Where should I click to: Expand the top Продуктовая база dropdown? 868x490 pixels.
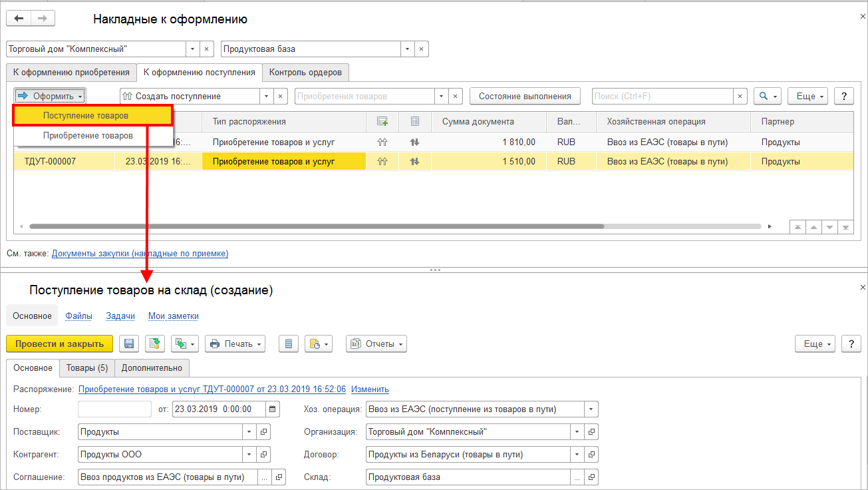(407, 49)
